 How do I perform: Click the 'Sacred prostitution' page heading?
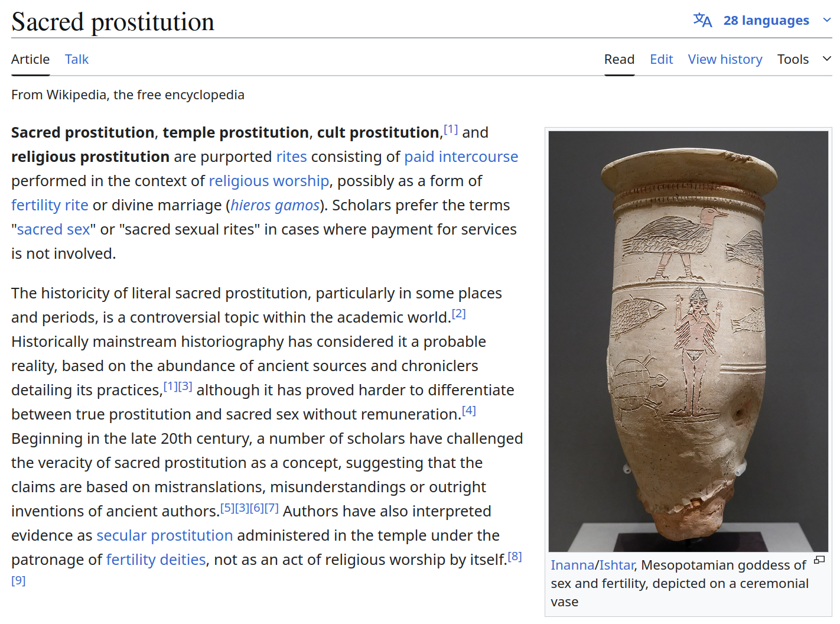pyautogui.click(x=113, y=22)
